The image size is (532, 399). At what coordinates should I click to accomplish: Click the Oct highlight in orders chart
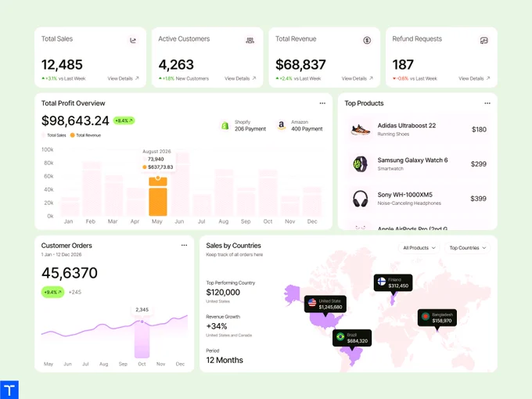click(x=142, y=339)
